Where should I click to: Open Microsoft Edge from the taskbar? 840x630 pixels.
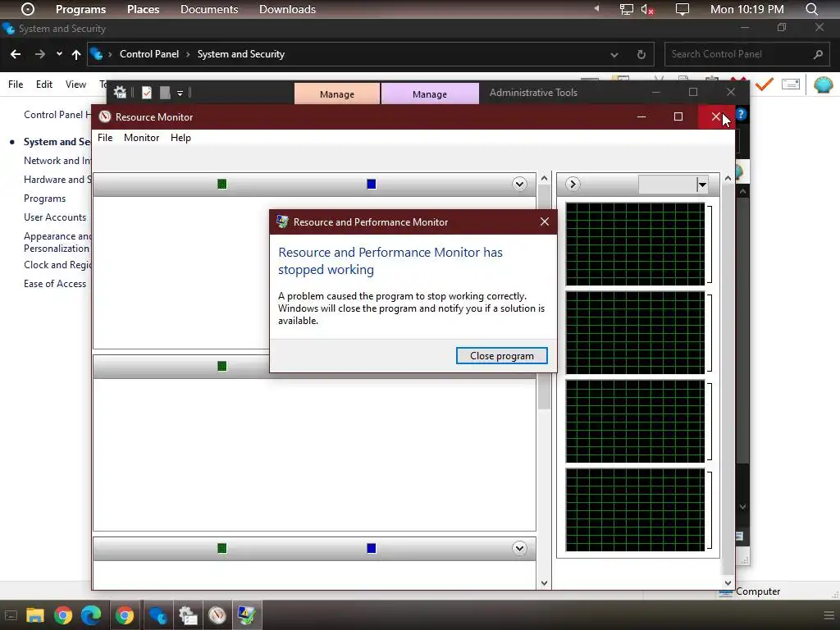(x=91, y=615)
